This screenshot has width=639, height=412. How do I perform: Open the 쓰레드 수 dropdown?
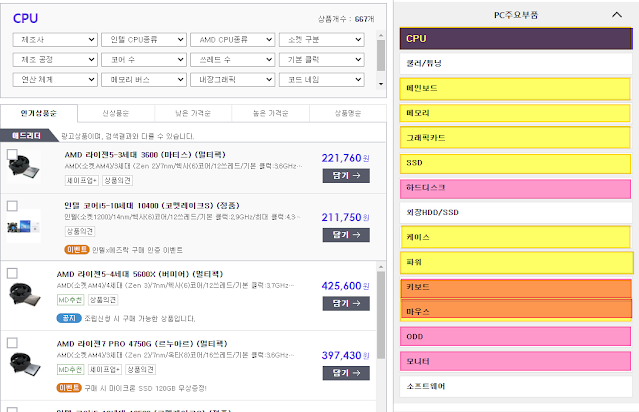pos(233,59)
